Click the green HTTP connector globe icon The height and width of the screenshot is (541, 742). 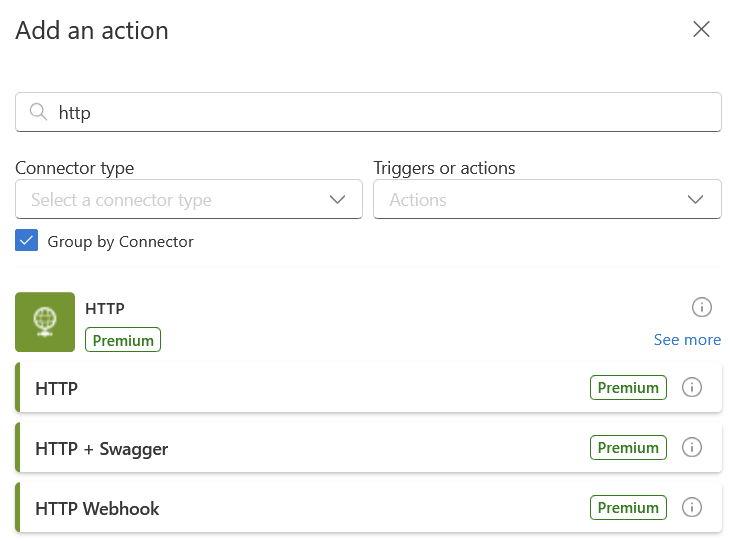tap(45, 322)
